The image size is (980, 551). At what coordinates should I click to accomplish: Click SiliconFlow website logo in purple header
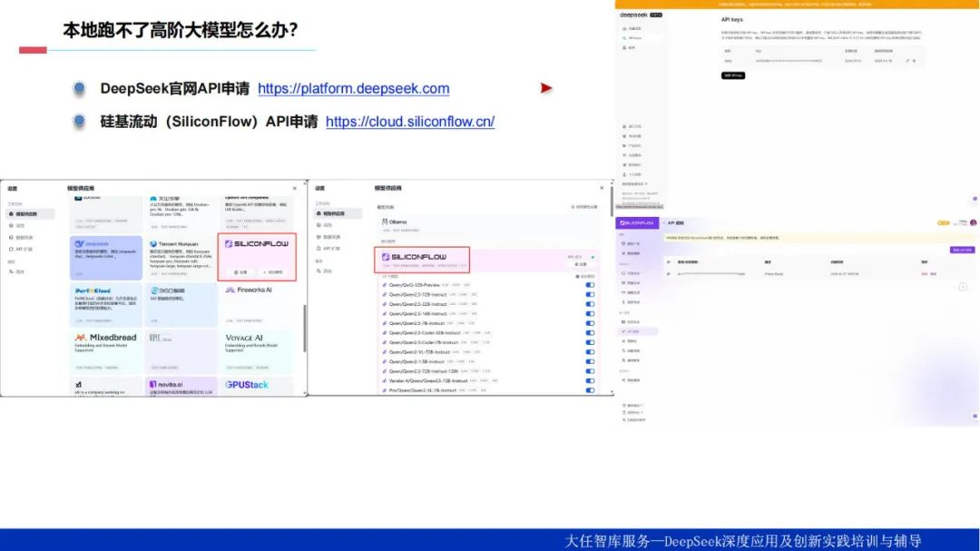click(x=636, y=222)
